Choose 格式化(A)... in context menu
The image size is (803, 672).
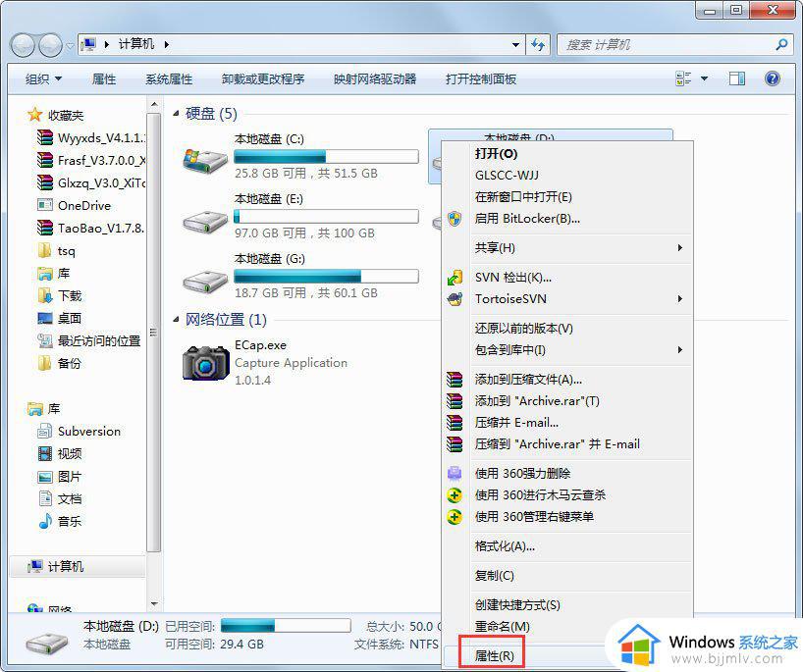567,546
